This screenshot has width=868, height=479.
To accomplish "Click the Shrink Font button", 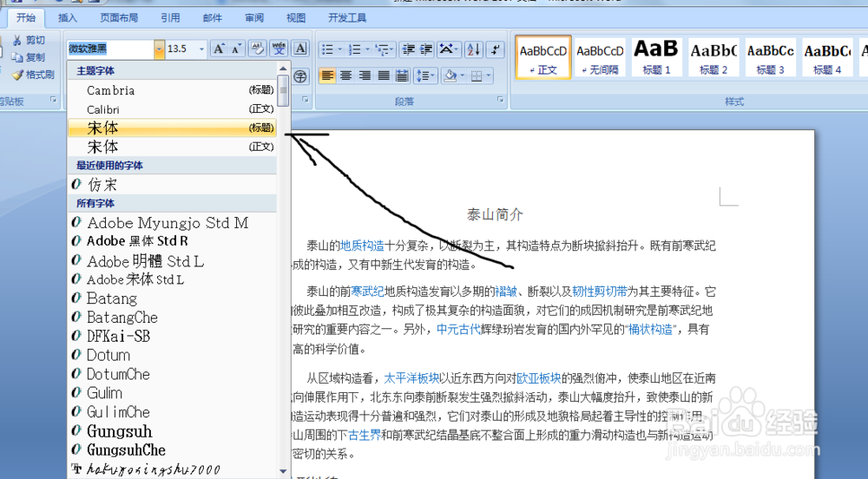I will [236, 49].
